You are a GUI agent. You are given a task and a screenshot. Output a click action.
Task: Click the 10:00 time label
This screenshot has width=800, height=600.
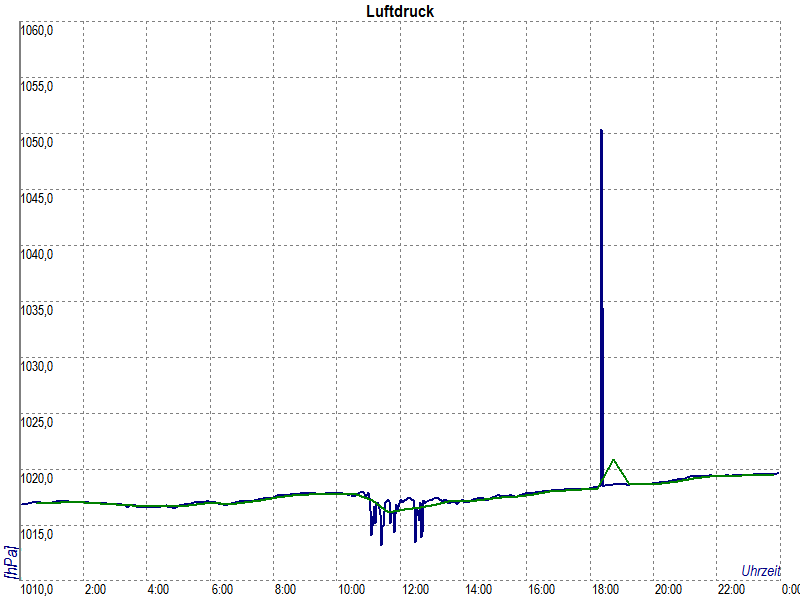[352, 590]
